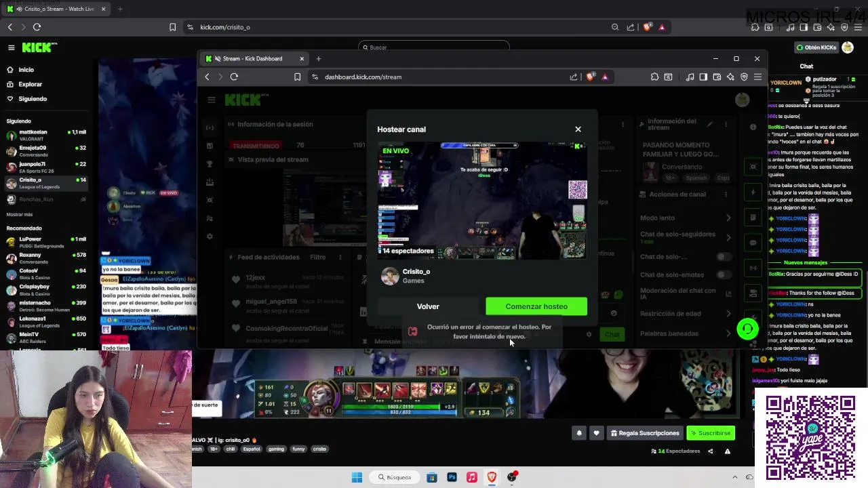Select the trophy icon in dashboard sidebar
The height and width of the screenshot is (488, 868).
(210, 164)
